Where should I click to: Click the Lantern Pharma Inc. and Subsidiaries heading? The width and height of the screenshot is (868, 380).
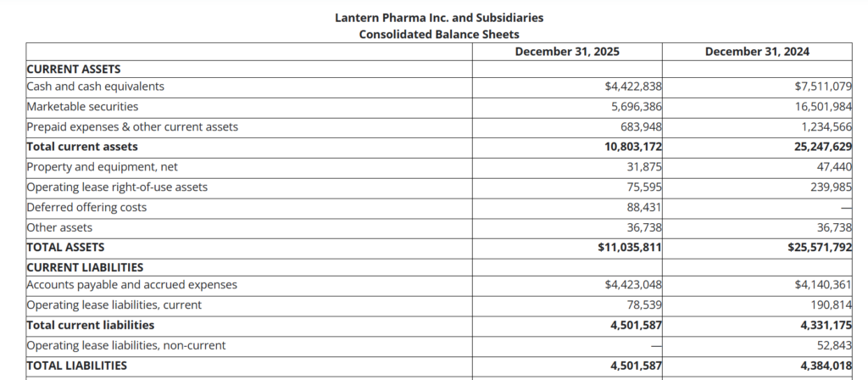(439, 17)
